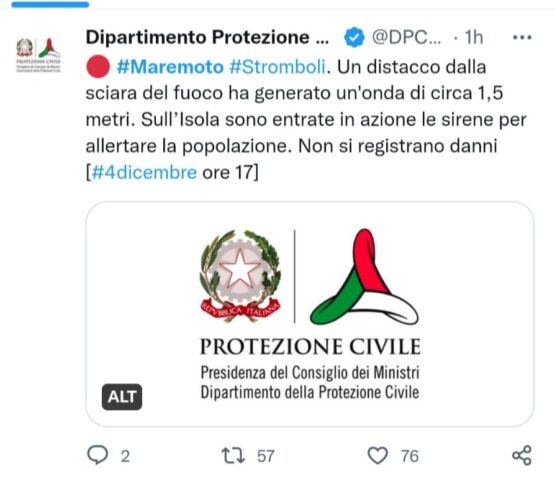Show image description via ALT badge
This screenshot has height=484, width=555.
[122, 397]
